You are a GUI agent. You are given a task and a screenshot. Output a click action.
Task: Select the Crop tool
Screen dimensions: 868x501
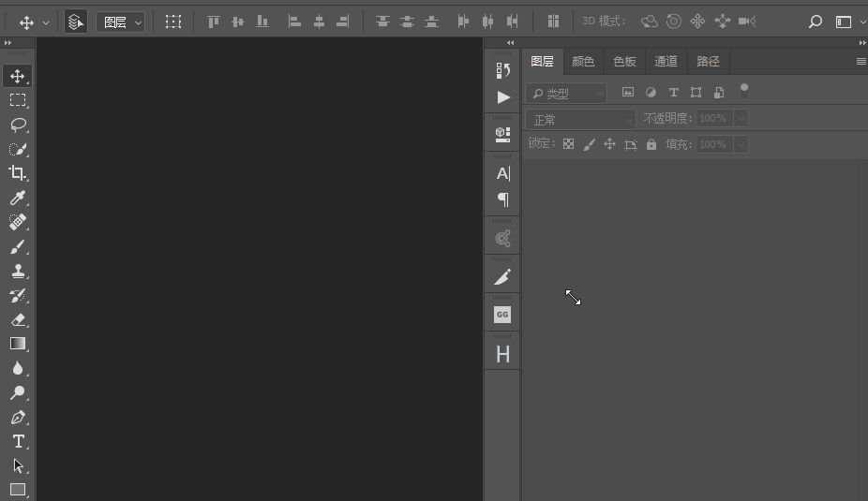[x=17, y=173]
